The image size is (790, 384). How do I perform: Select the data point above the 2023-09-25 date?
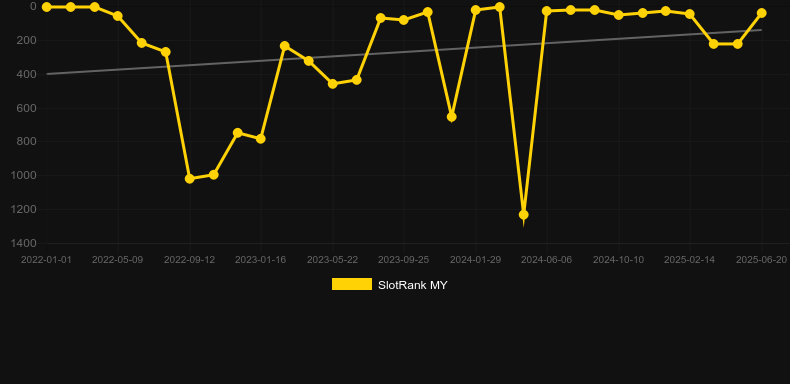[x=404, y=20]
